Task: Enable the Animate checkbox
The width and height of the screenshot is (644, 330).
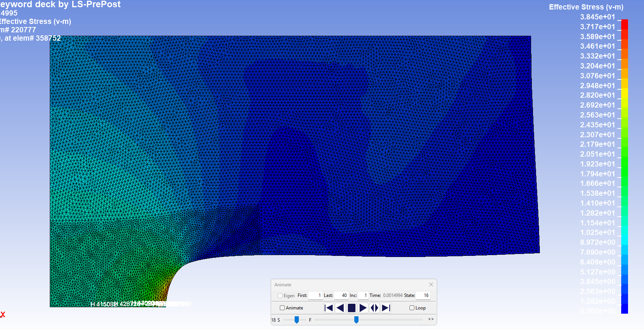Action: coord(282,308)
